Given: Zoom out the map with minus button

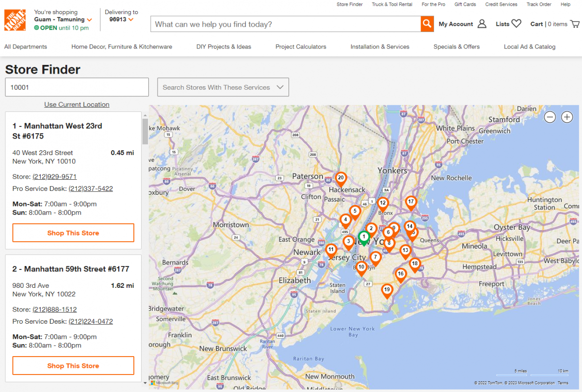Looking at the screenshot, I should (550, 117).
